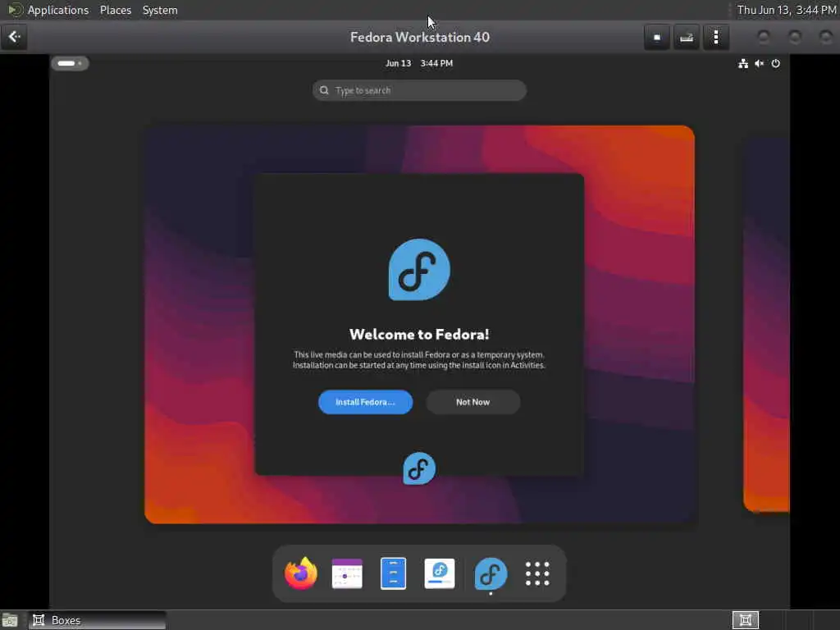Go back using the Boxes back arrow
840x630 pixels.
pos(14,37)
